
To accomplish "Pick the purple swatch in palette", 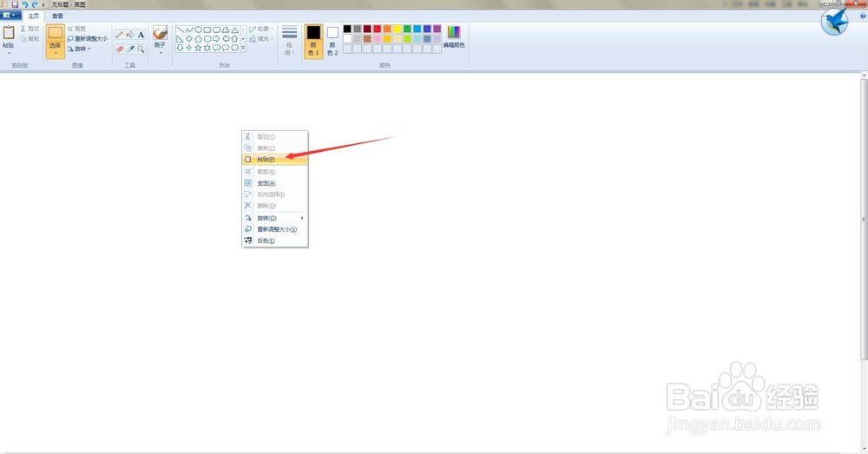I will (437, 29).
